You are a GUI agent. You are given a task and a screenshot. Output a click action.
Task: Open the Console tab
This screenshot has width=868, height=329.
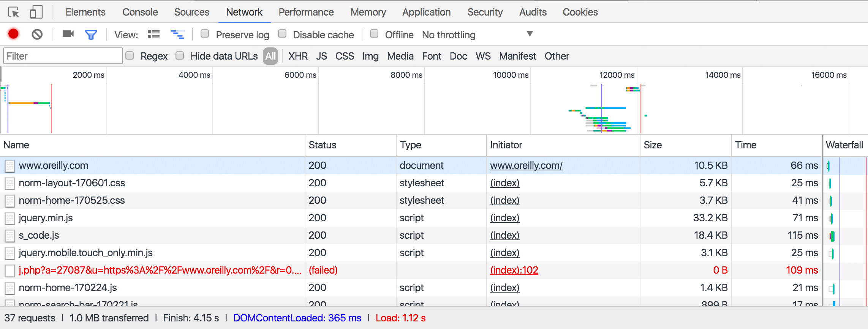(x=140, y=12)
